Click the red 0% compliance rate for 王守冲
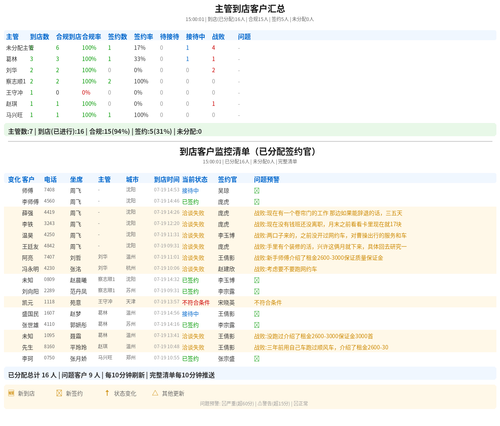This screenshot has width=500, height=426. tap(86, 93)
